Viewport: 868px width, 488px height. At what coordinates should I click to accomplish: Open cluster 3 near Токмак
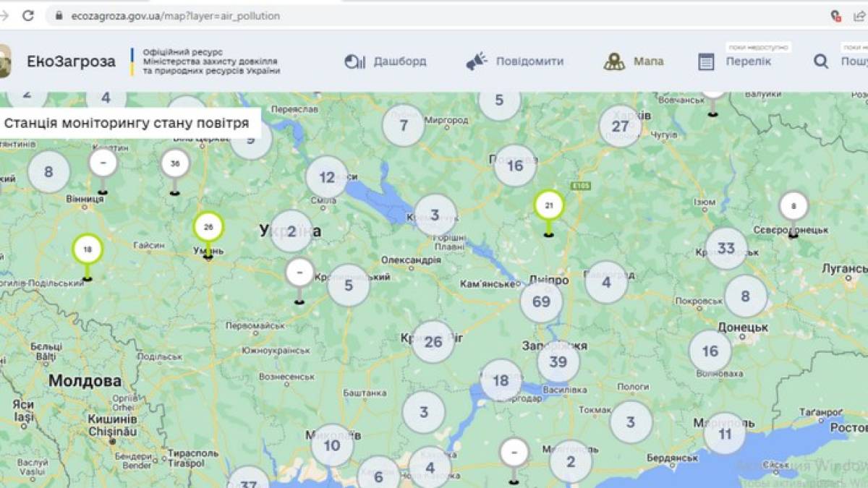[x=631, y=422]
